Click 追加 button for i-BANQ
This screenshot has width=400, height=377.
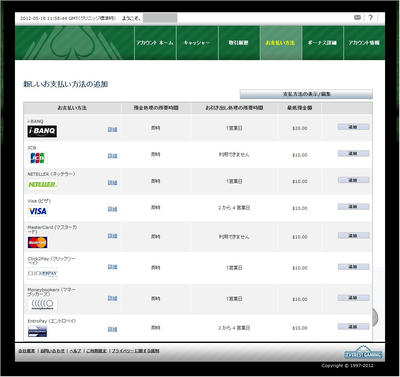tap(353, 127)
